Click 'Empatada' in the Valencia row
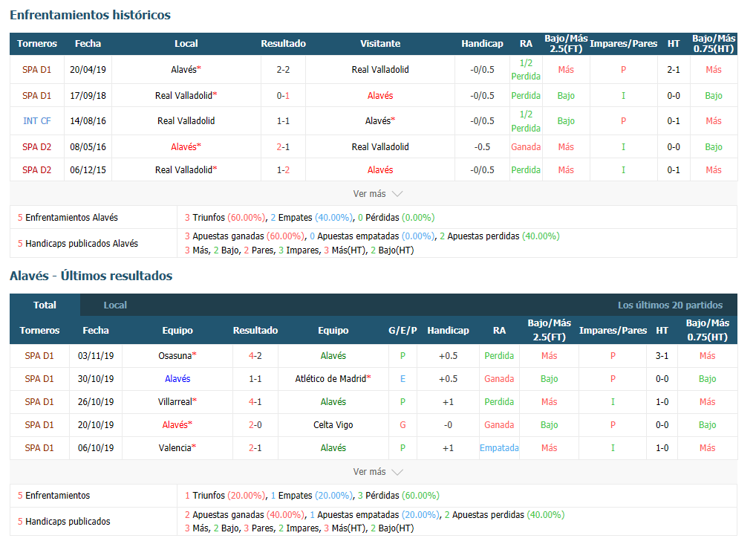 (499, 448)
